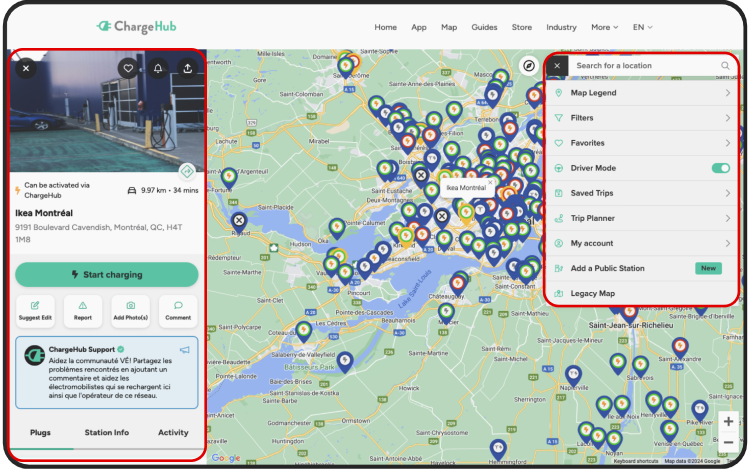
Task: Close the map side menu
Action: point(557,65)
